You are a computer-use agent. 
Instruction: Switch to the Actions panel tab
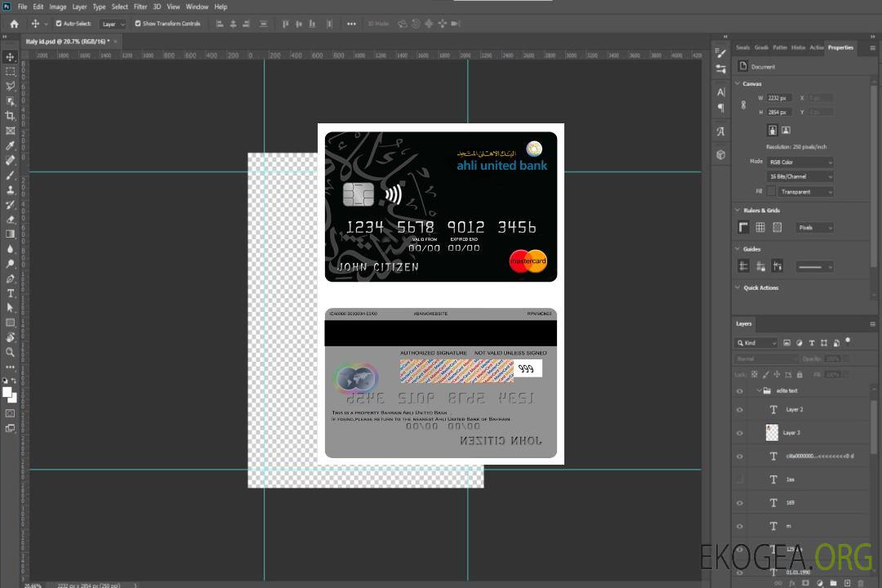(x=816, y=48)
